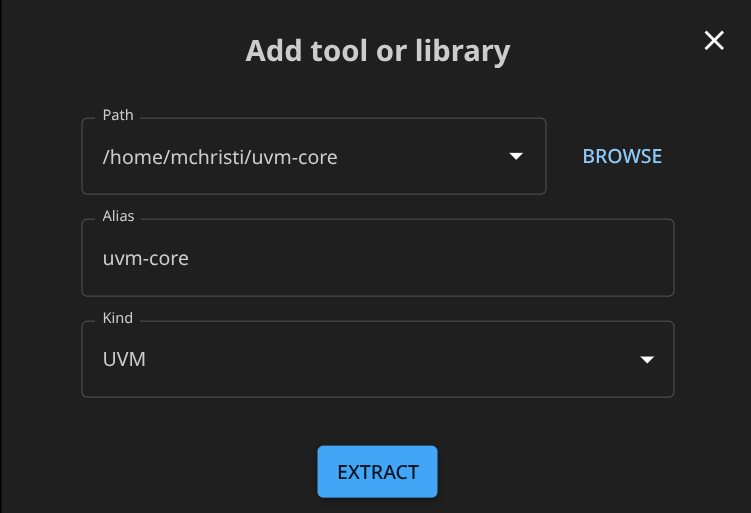Click the Kind field label
Image resolution: width=751 pixels, height=513 pixels.
coord(118,318)
